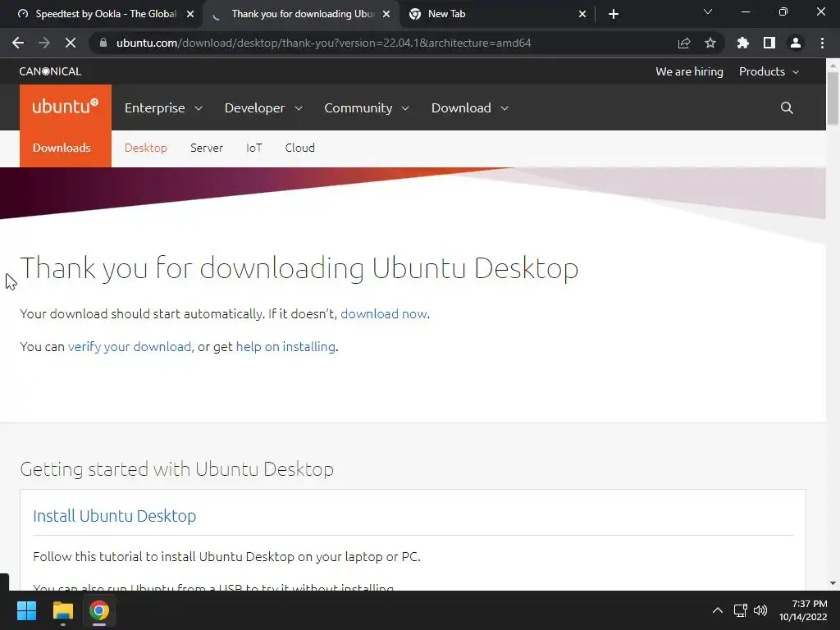Click the Ubuntu logo

[66, 107]
